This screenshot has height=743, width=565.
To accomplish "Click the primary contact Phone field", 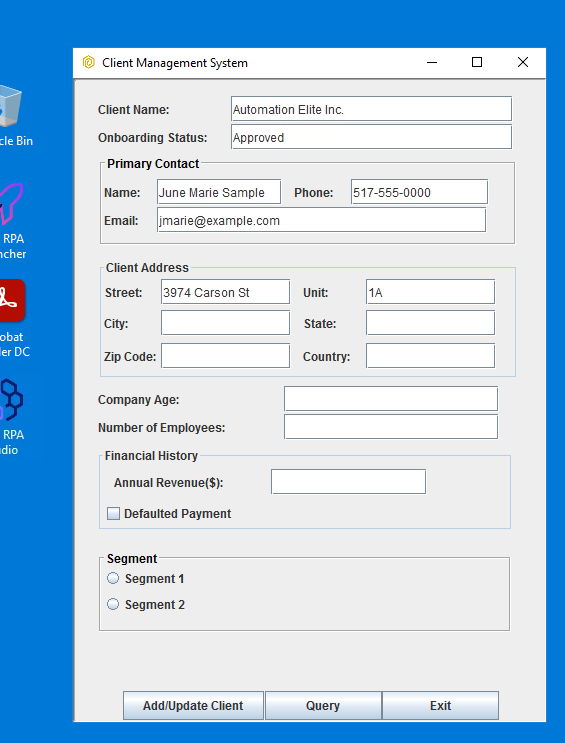I will coord(419,192).
